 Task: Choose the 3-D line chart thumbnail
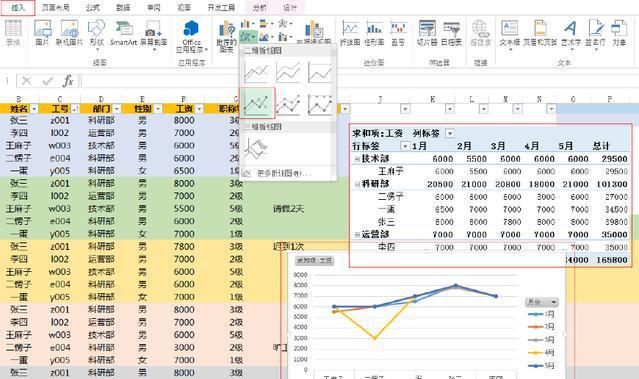(x=256, y=148)
